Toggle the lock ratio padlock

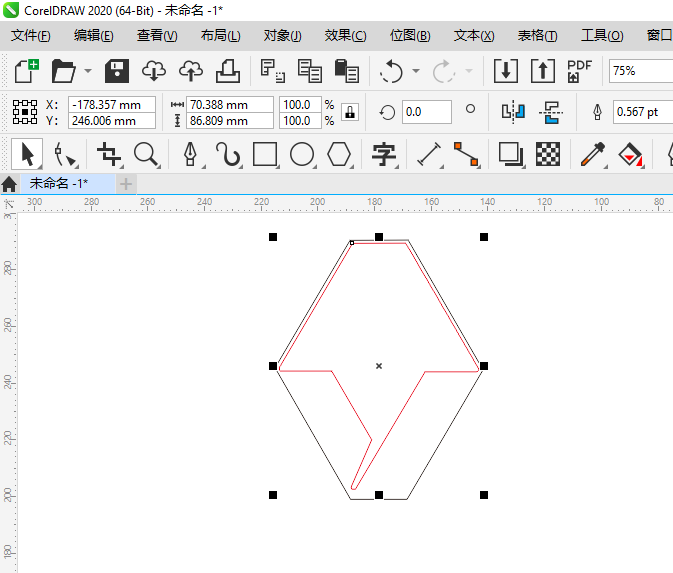tap(349, 112)
